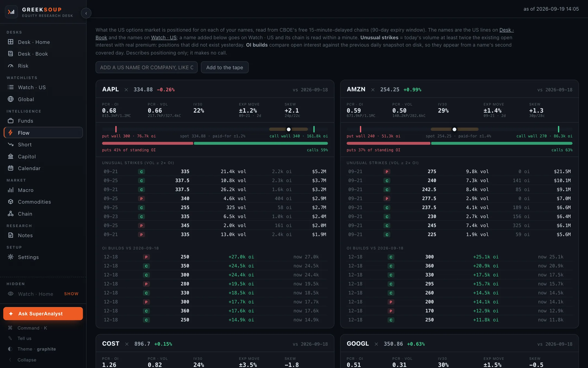588x368 pixels.
Task: Select AMZN OI build 360 call row
Action: click(459, 266)
